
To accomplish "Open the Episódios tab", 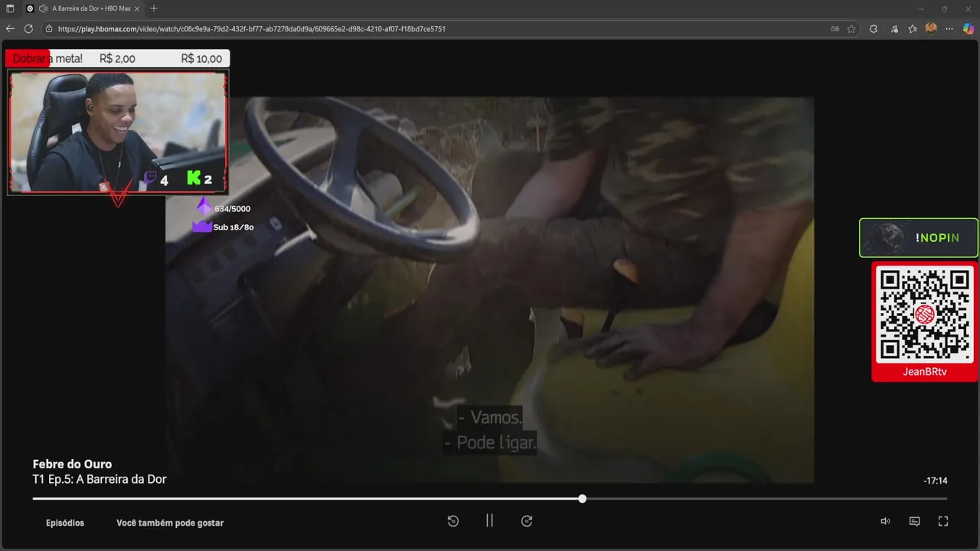I will pos(65,523).
